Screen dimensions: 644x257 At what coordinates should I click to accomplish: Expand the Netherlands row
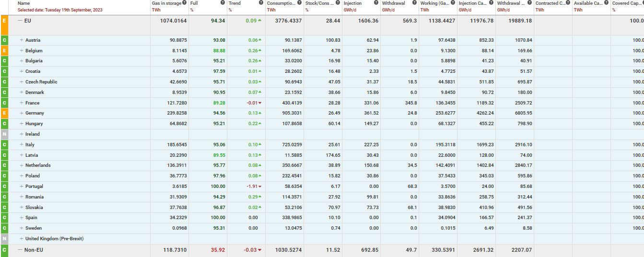(x=22, y=165)
